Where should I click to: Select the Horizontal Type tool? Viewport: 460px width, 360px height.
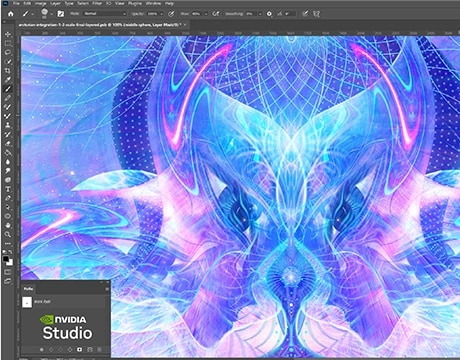[x=8, y=189]
